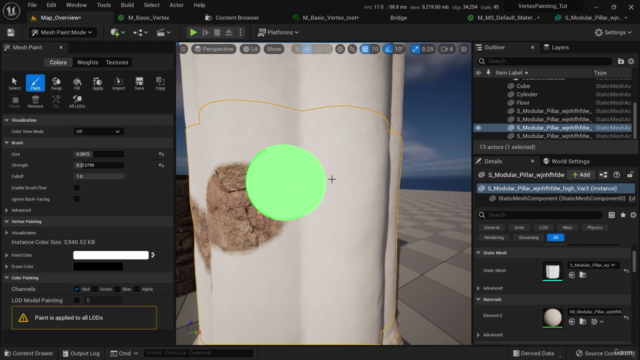Reset the brush Size value to default
The height and width of the screenshot is (360, 640).
pyautogui.click(x=161, y=154)
